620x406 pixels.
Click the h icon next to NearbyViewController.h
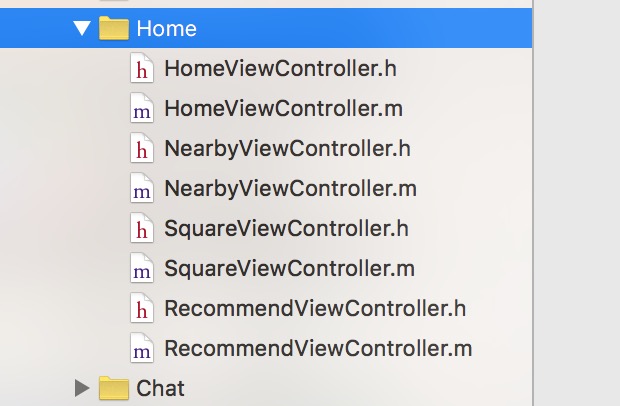coord(143,150)
